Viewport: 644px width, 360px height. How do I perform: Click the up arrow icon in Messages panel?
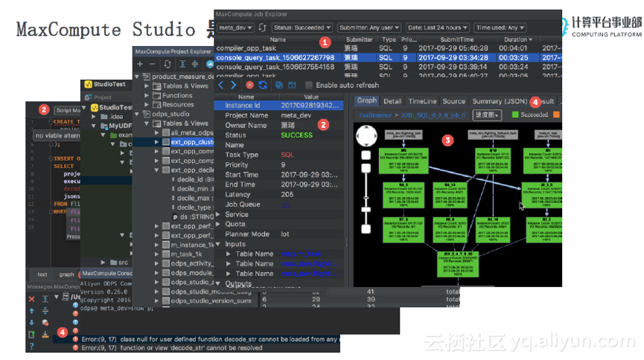coord(31,311)
